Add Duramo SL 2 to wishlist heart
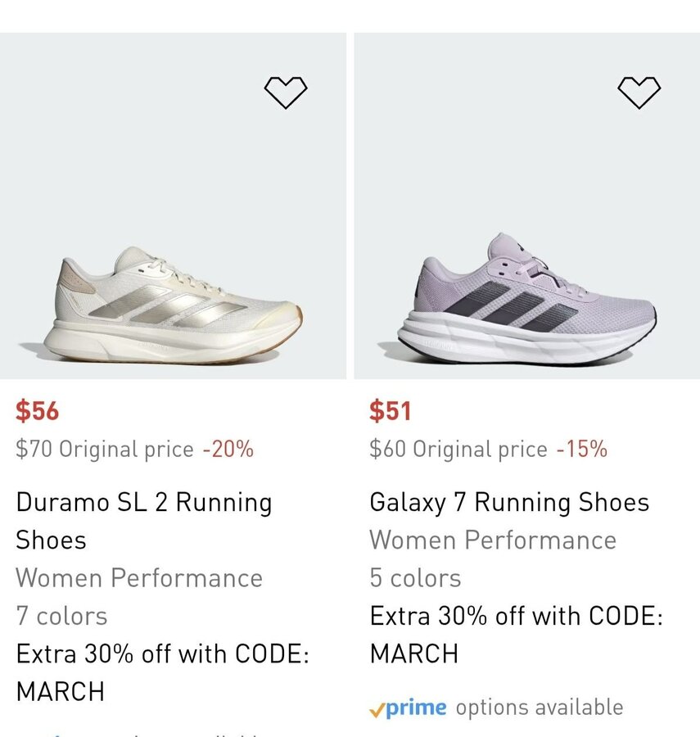This screenshot has width=700, height=737. click(286, 93)
